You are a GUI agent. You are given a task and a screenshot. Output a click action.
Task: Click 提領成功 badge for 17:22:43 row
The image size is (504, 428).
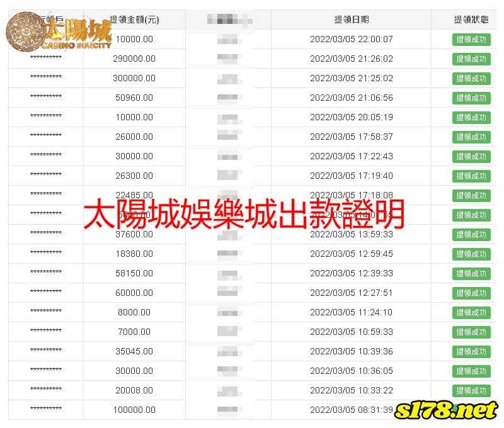471,157
